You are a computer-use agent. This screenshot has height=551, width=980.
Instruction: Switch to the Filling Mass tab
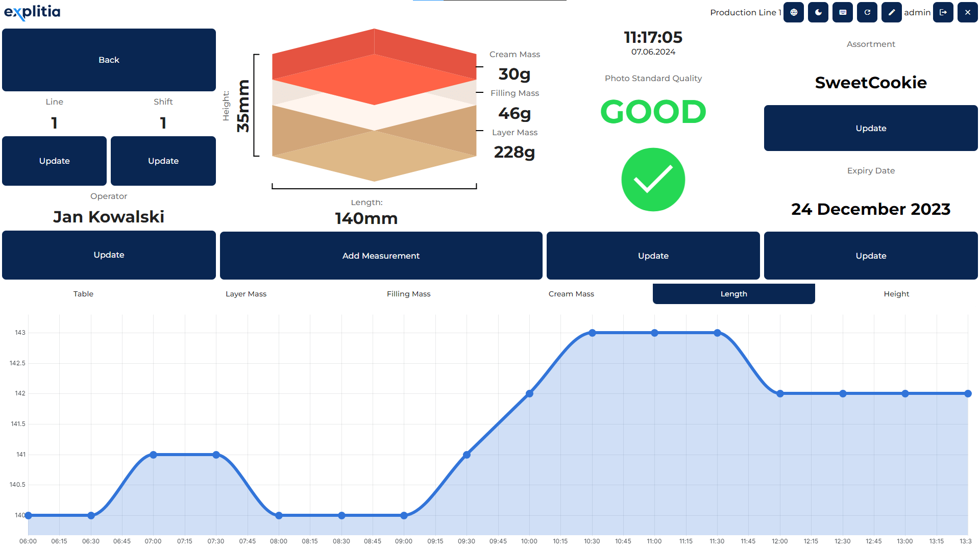409,294
